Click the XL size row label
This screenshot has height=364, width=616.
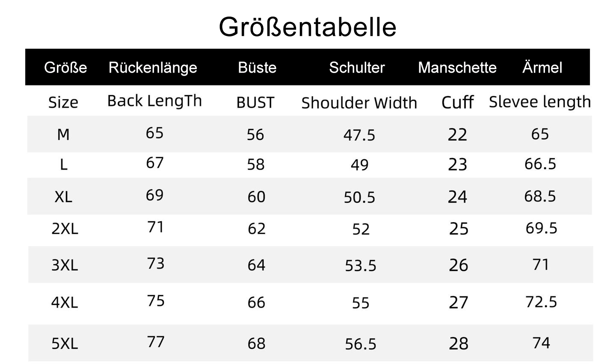click(x=63, y=197)
